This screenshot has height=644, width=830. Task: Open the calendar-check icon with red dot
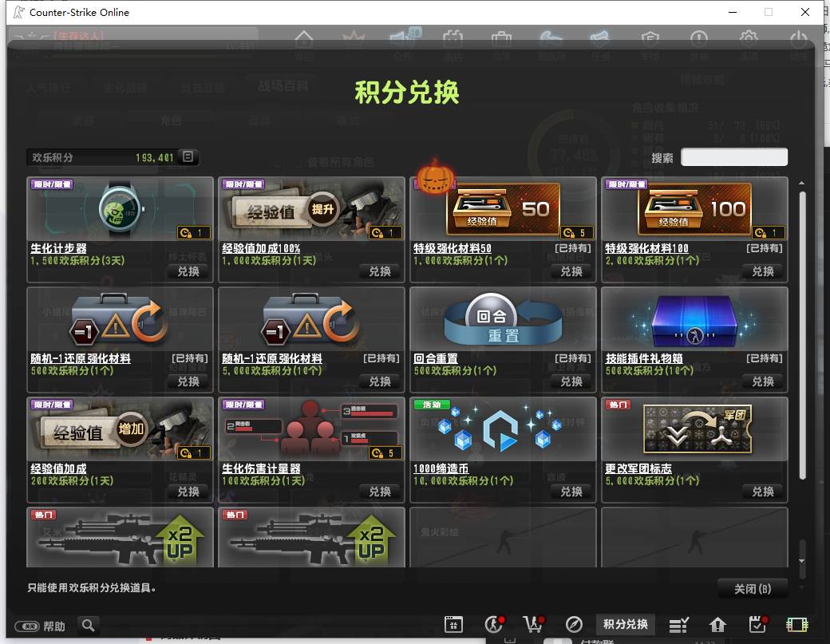pyautogui.click(x=757, y=624)
